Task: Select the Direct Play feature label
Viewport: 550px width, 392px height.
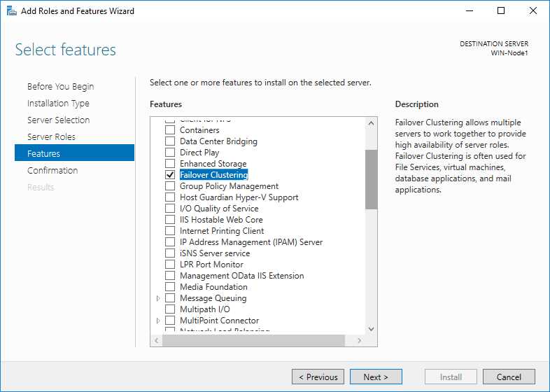Action: tap(199, 153)
